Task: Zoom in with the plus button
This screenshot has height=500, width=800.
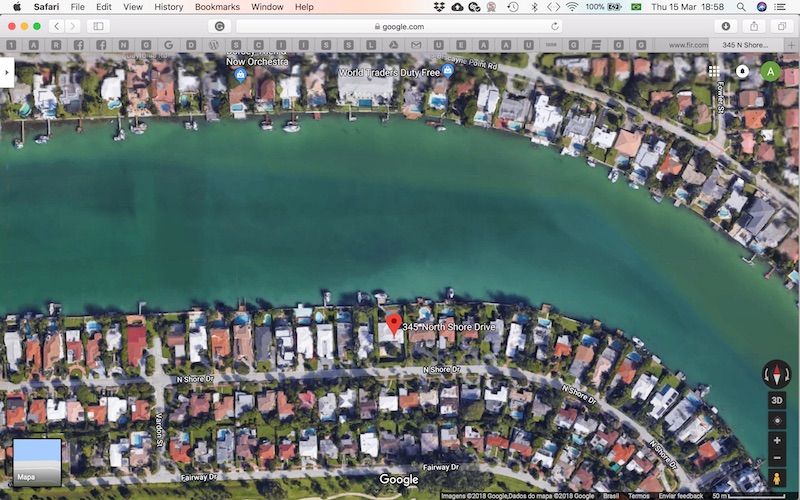Action: tap(777, 440)
